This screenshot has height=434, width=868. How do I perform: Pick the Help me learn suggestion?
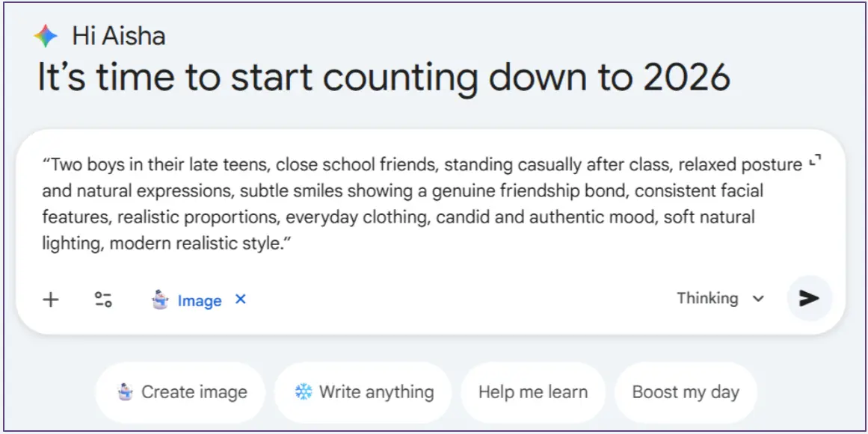point(532,392)
